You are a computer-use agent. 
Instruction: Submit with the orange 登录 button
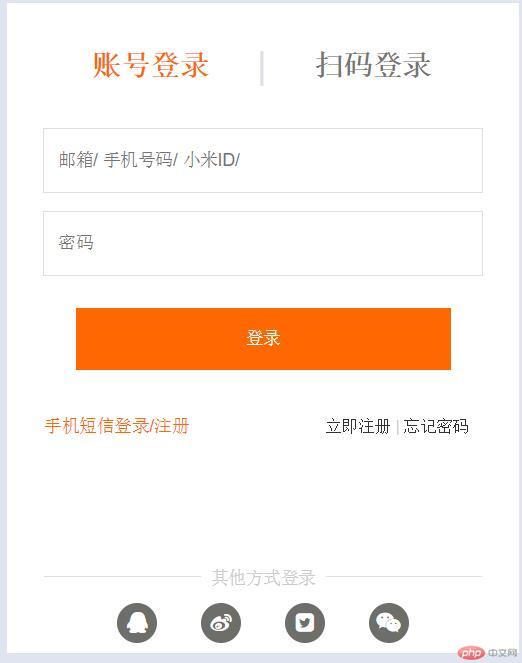(263, 339)
